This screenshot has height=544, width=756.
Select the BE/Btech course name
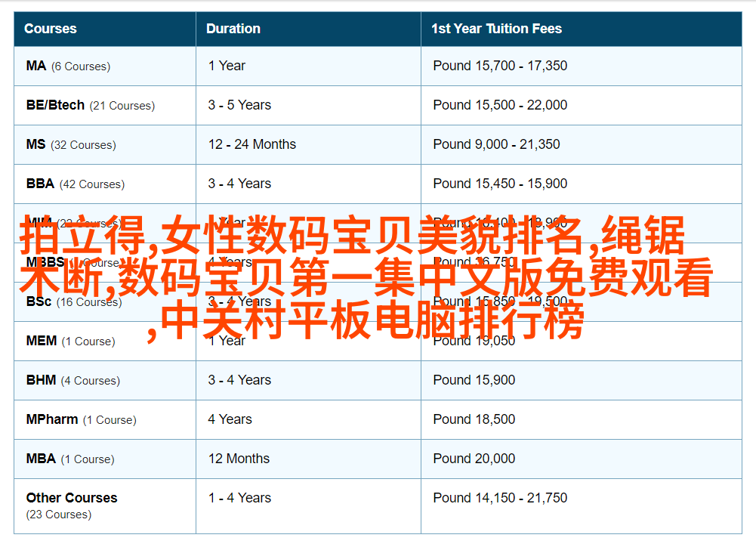coord(55,105)
